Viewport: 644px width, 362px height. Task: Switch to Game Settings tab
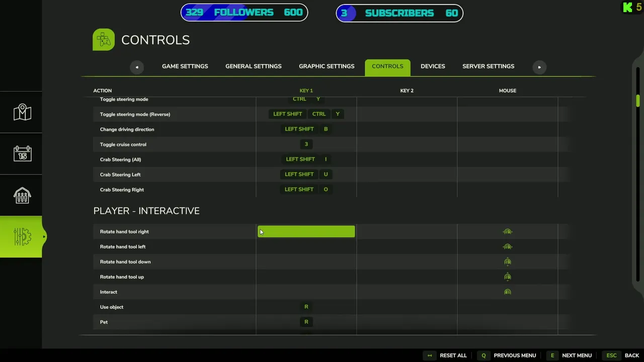185,66
